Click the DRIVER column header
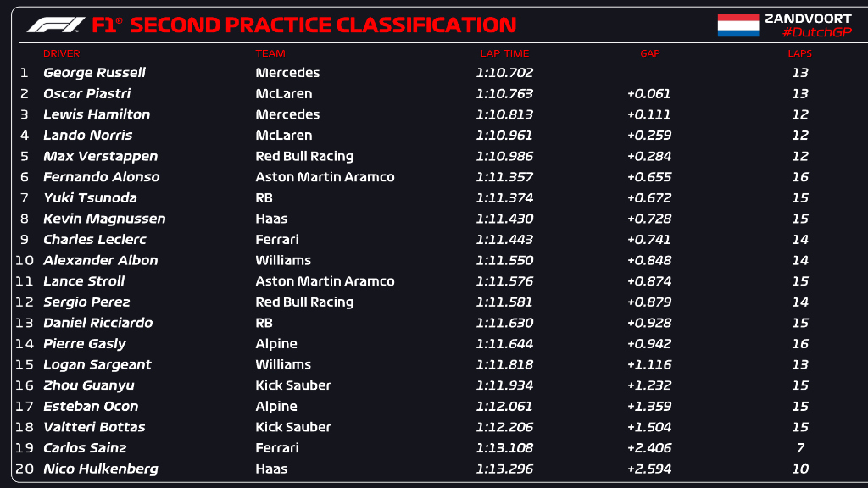The image size is (868, 488). point(61,53)
